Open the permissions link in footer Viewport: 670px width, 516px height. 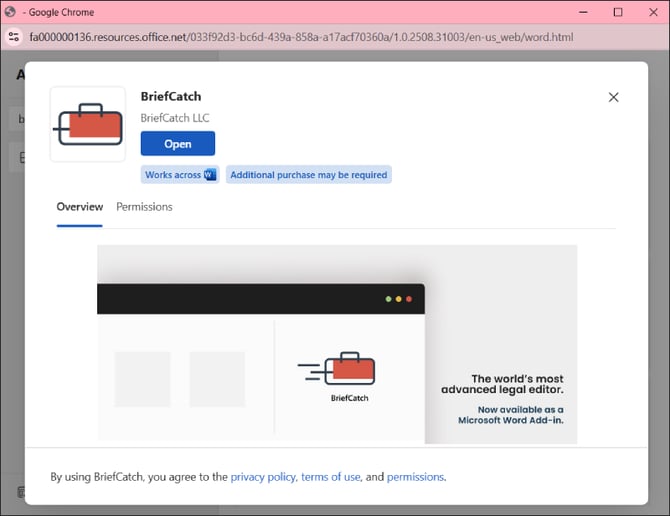(415, 477)
